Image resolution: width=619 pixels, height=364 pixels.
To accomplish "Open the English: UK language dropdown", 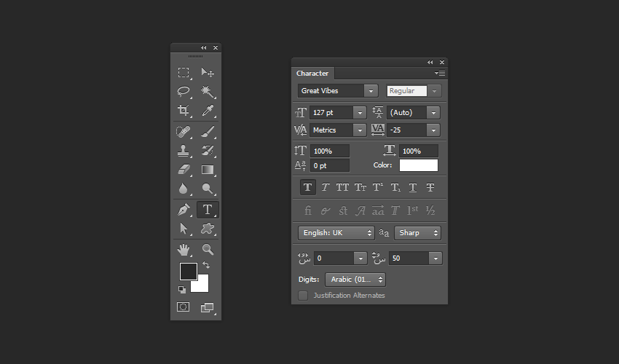I will (x=336, y=233).
